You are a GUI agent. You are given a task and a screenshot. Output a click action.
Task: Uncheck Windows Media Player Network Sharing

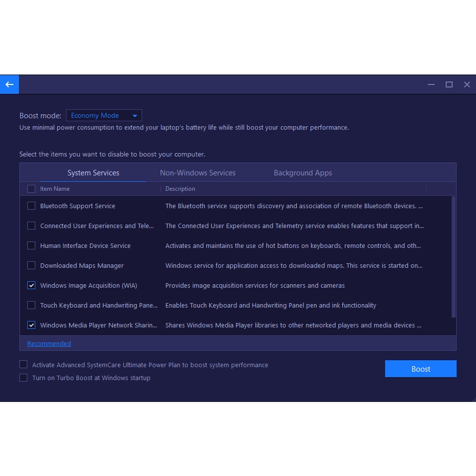click(31, 325)
